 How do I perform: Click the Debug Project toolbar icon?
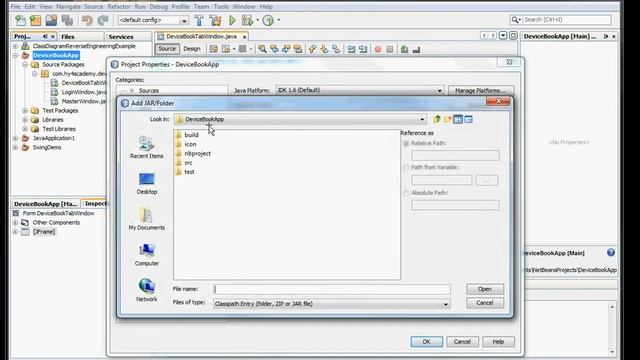(247, 20)
